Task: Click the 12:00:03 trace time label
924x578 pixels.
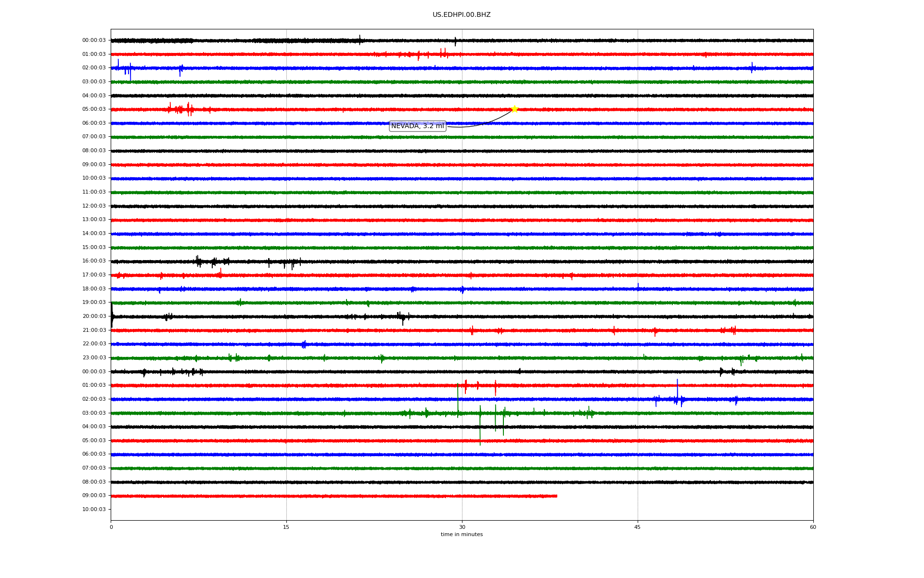Action: (94, 206)
